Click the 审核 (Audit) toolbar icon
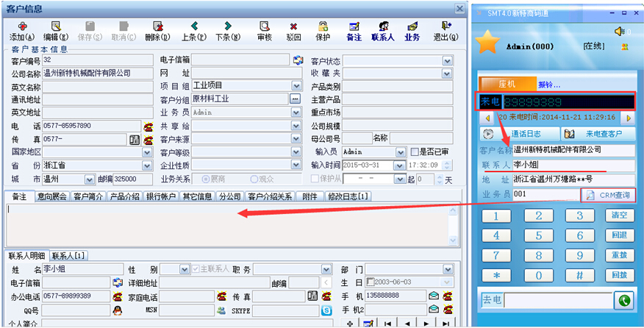This screenshot has height=328, width=644. click(x=265, y=26)
